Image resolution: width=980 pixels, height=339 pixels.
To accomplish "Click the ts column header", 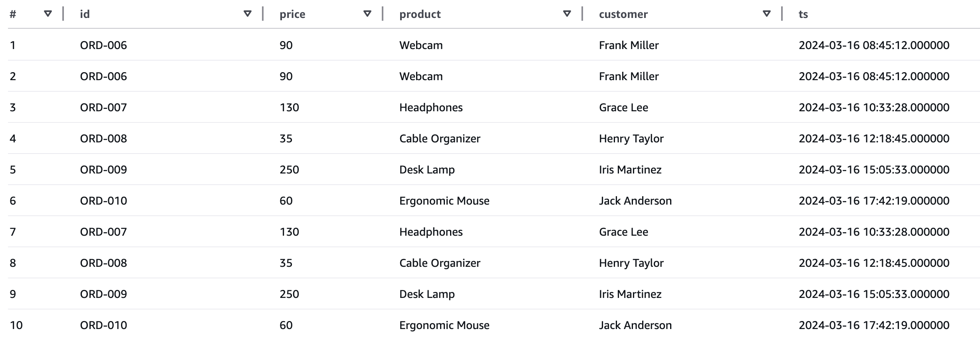I will [x=803, y=14].
